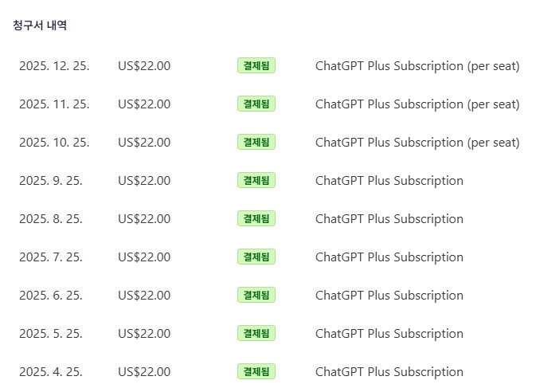Viewport: 536px width, 392px height.
Task: Open the 2025. 7. 25. invoice entry
Action: coord(51,257)
